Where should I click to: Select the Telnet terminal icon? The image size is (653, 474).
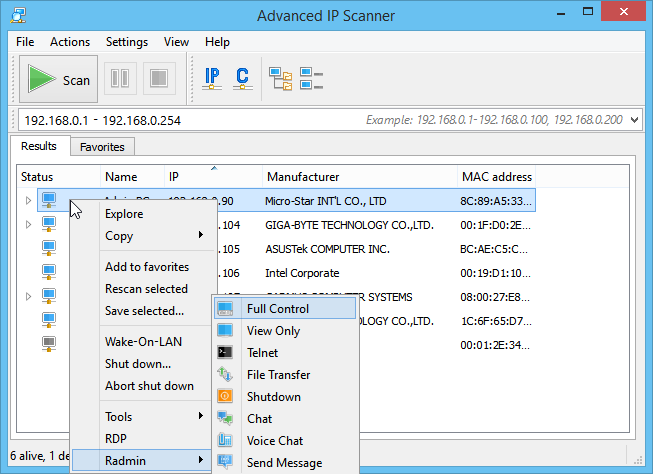point(226,353)
